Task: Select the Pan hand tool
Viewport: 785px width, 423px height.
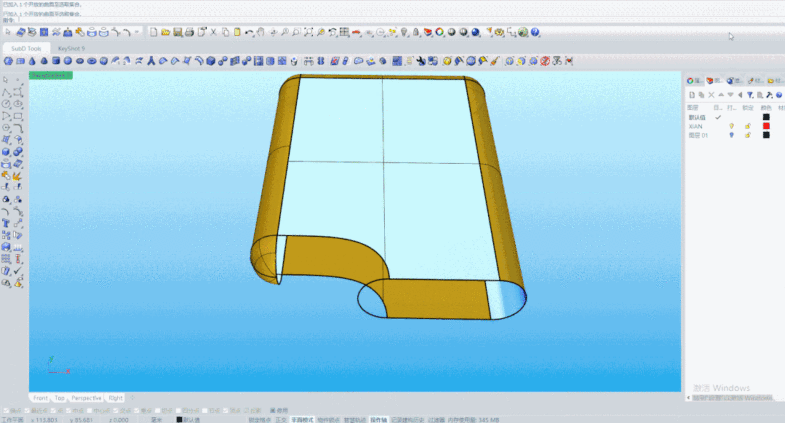Action: pos(260,32)
